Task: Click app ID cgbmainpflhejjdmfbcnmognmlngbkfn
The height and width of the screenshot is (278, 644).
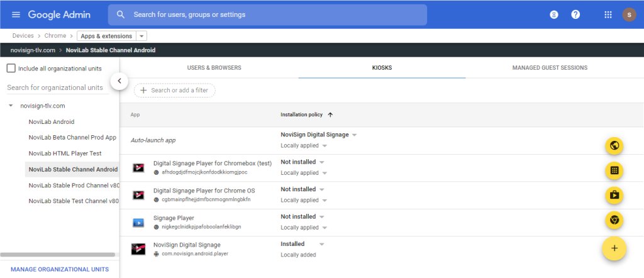Action: pyautogui.click(x=206, y=199)
